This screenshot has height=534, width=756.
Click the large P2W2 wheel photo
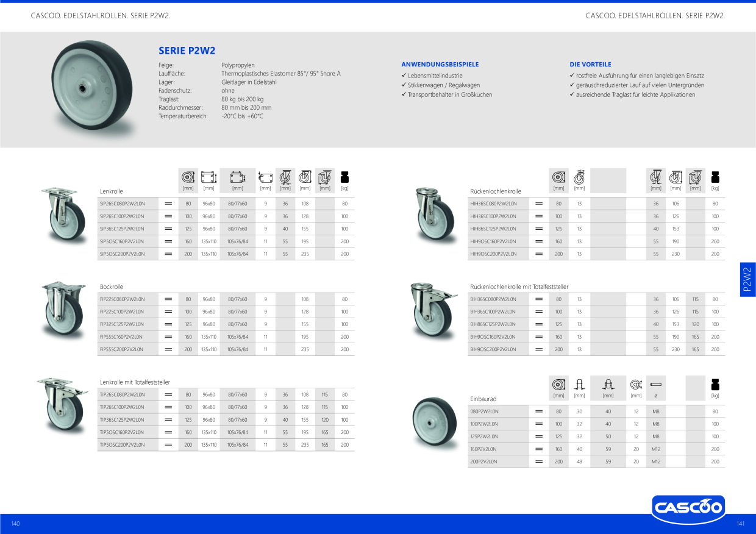pos(93,86)
